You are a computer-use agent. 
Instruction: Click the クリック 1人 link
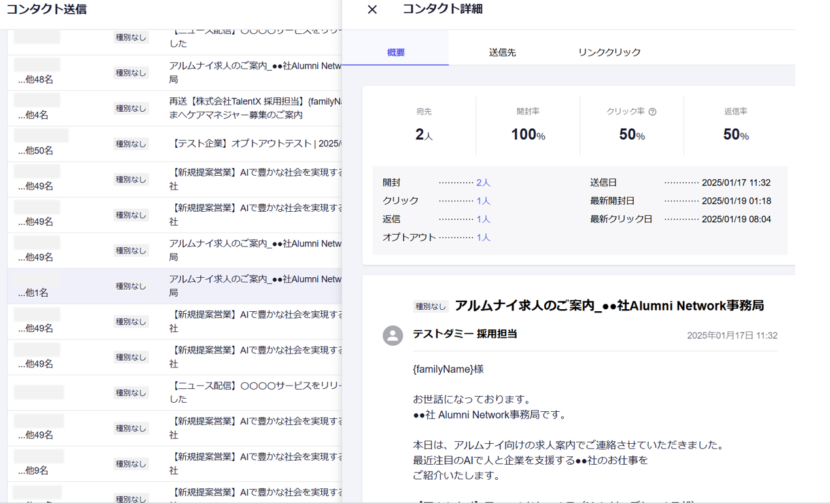pos(483,201)
